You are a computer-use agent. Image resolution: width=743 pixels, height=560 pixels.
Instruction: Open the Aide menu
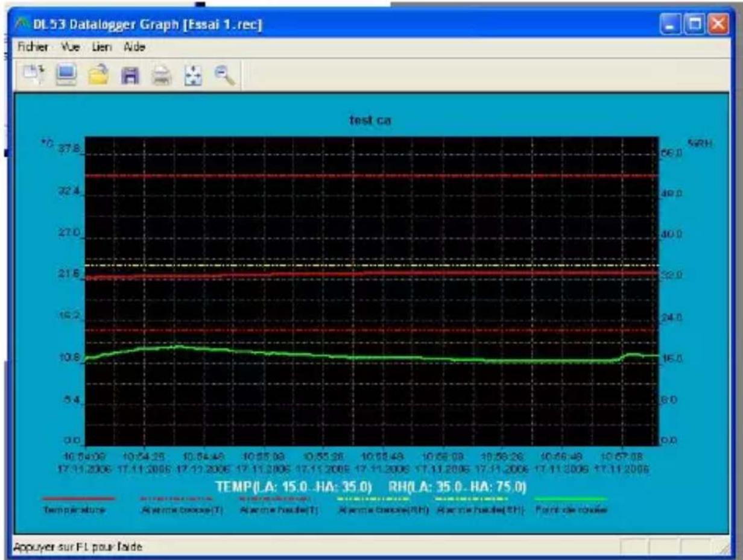134,47
